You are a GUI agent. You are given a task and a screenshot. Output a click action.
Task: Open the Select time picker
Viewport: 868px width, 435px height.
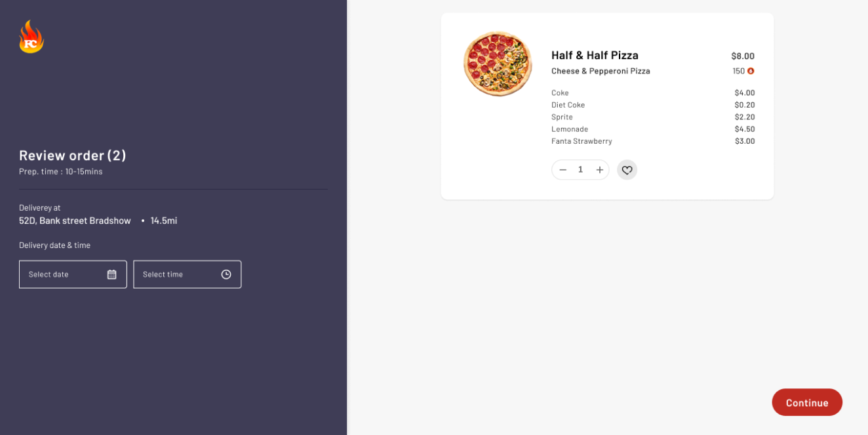[x=177, y=274]
